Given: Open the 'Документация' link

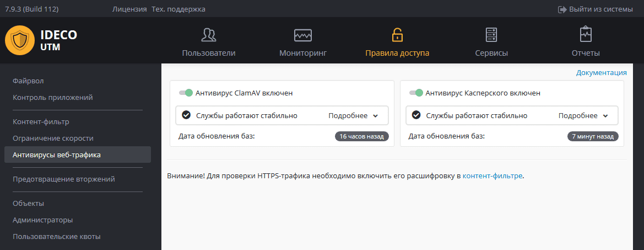Looking at the screenshot, I should click(x=601, y=72).
